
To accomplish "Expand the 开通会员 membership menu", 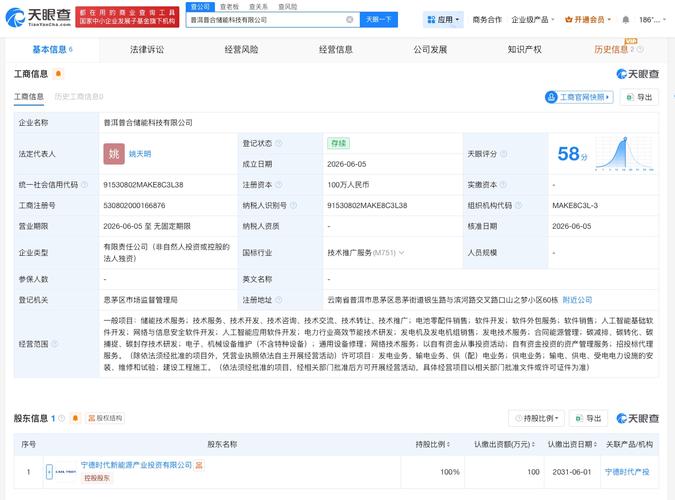I will [588, 19].
